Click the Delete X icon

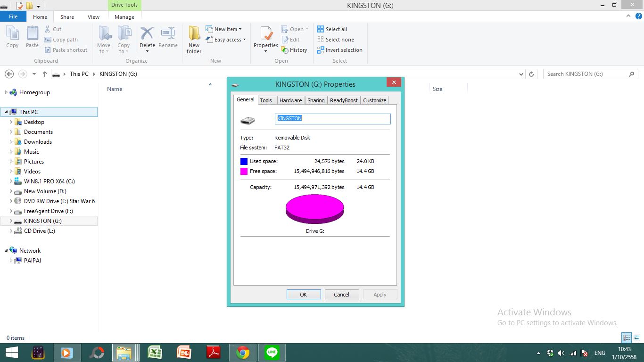point(147,33)
